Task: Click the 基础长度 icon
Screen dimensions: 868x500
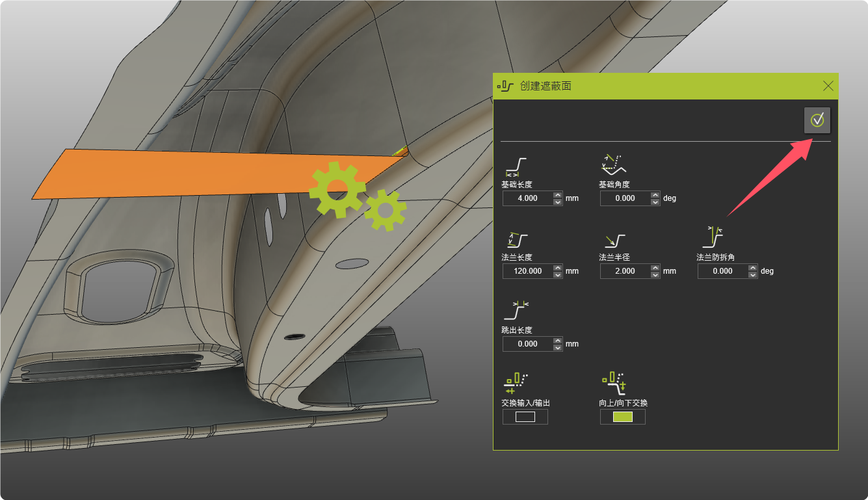Action: 516,167
